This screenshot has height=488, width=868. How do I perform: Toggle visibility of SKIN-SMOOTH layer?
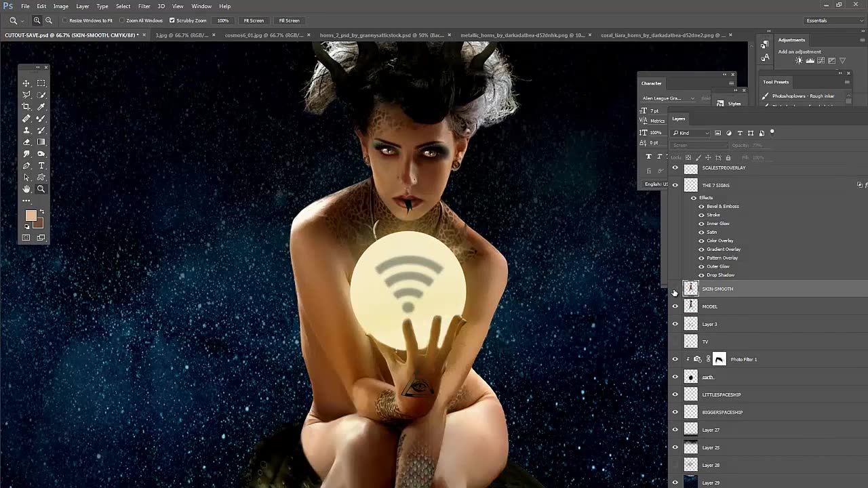point(675,289)
